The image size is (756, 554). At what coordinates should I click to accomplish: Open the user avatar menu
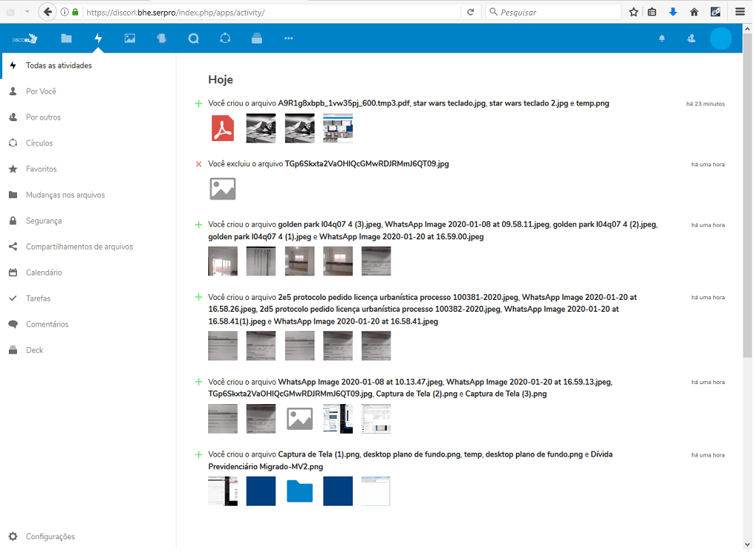(x=720, y=38)
